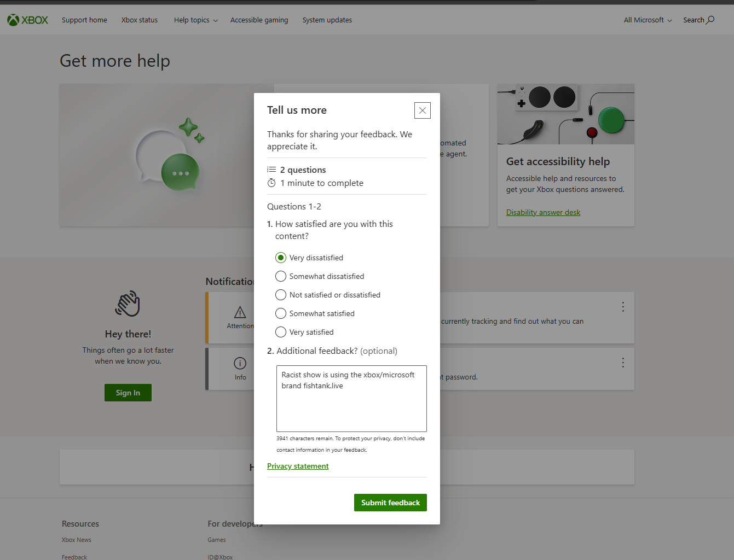Close the Tell us more dialog
The image size is (734, 560).
point(423,110)
